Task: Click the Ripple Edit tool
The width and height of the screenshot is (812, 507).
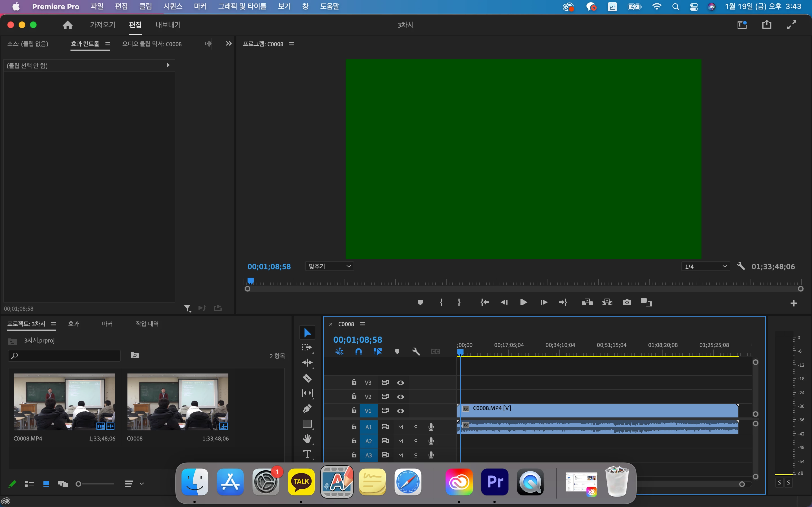Action: 307,363
